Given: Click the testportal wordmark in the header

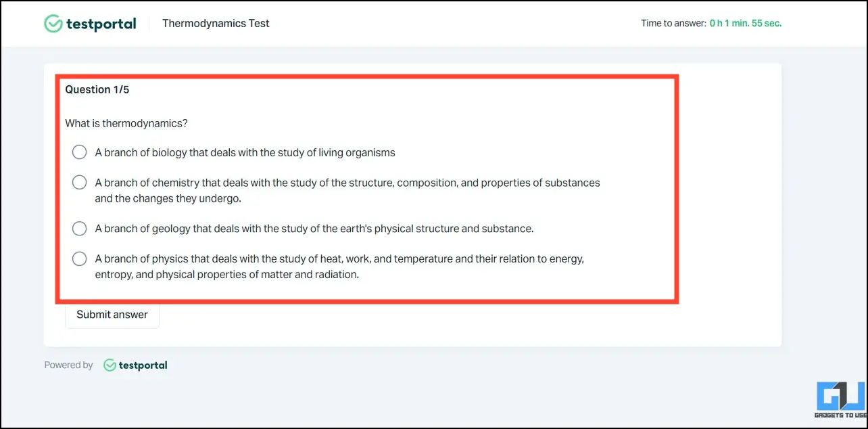Looking at the screenshot, I should click(101, 24).
